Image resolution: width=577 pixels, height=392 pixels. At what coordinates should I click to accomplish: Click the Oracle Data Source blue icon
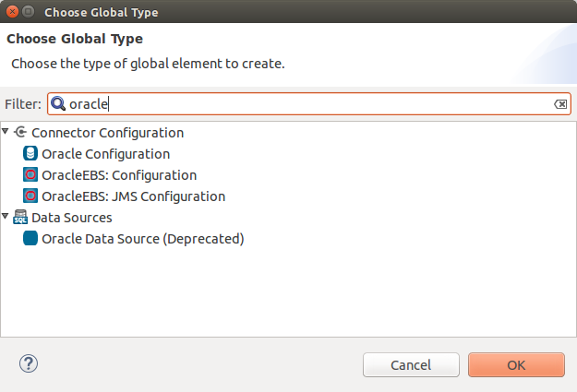point(30,238)
